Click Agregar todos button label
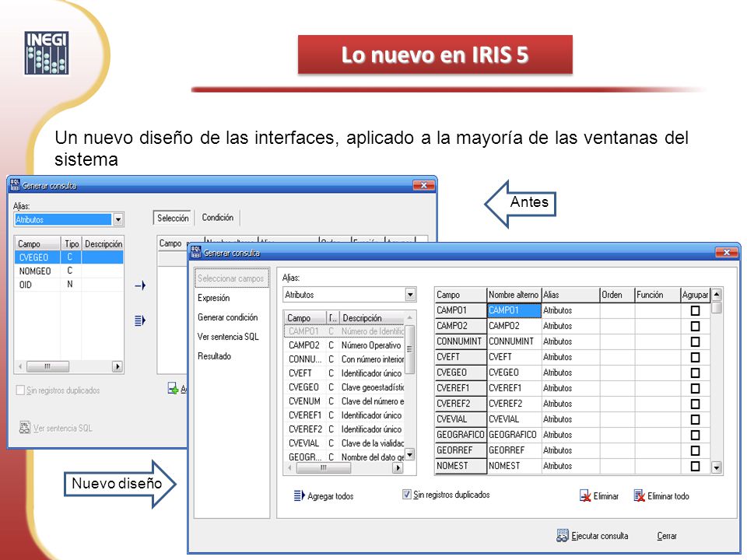This screenshot has width=747, height=560. [331, 496]
